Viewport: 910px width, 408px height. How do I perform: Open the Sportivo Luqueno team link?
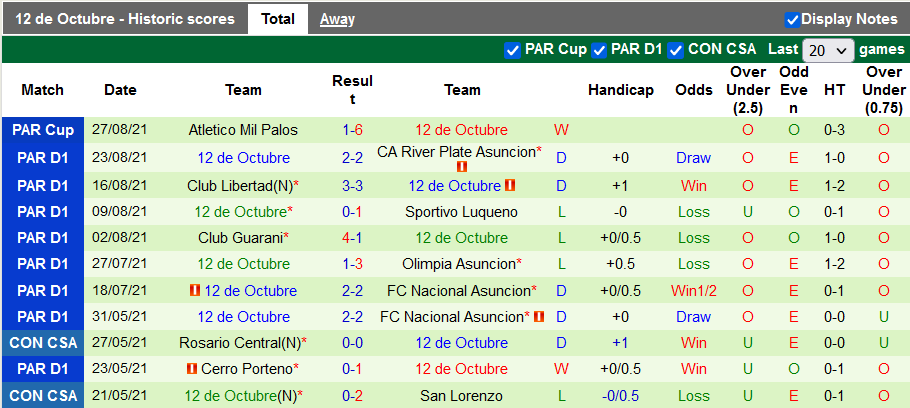point(461,212)
